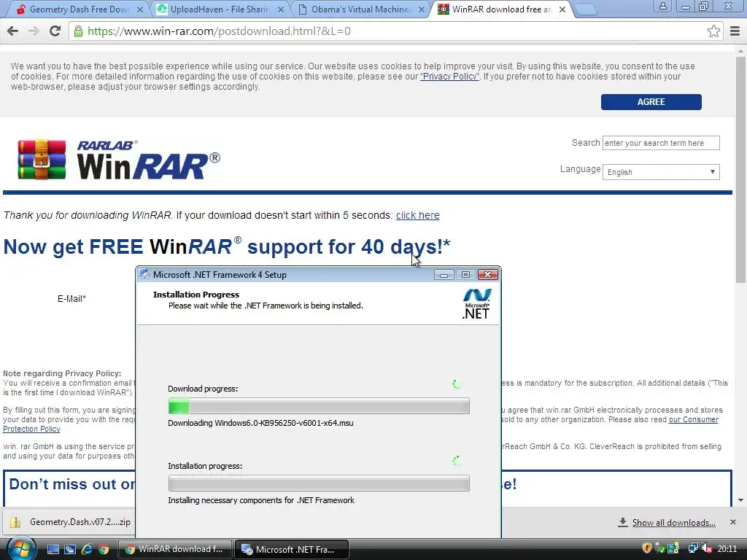
Task: Launch Chrome from quick launch bar
Action: pos(104,549)
